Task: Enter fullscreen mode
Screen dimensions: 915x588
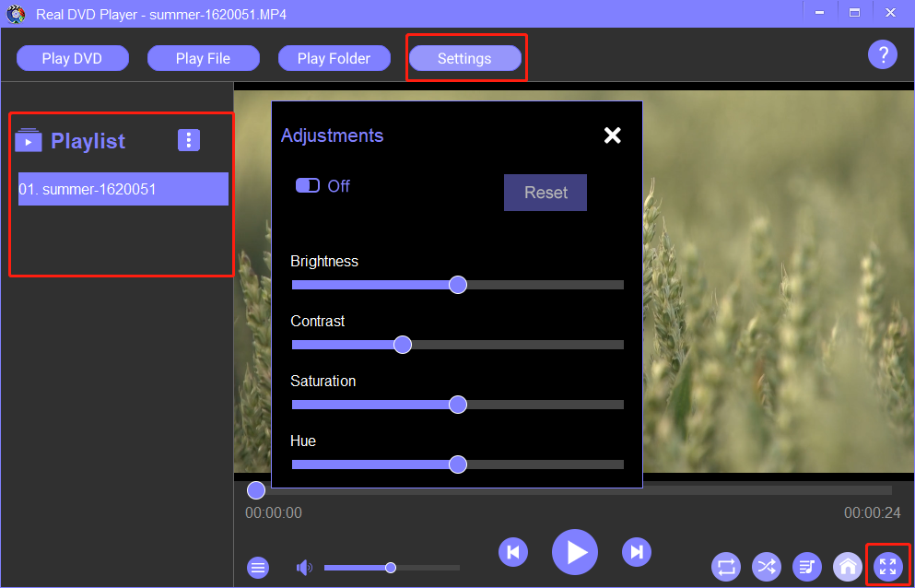Action: click(887, 566)
